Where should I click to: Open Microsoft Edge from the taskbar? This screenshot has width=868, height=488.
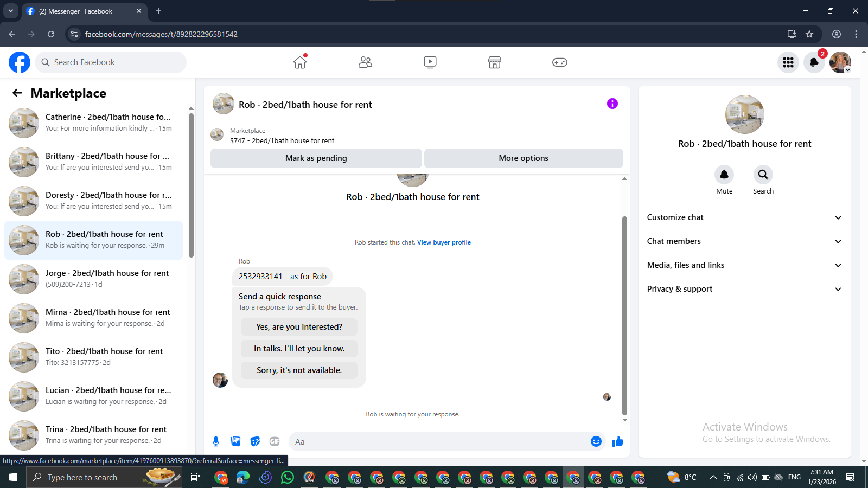(x=243, y=477)
